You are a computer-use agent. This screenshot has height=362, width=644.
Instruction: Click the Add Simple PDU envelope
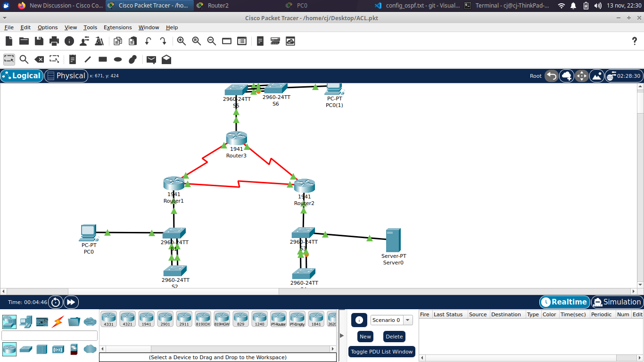point(151,59)
